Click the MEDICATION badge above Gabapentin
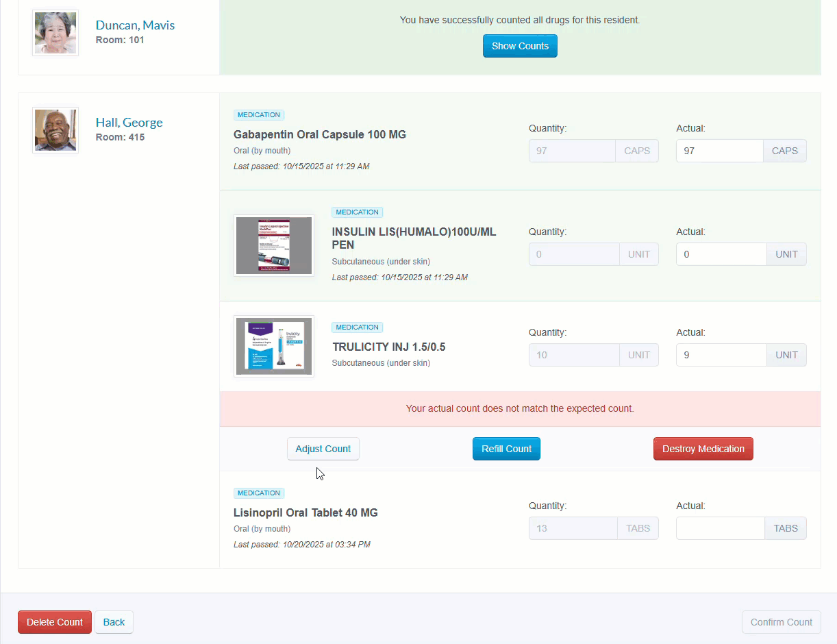 [x=259, y=115]
